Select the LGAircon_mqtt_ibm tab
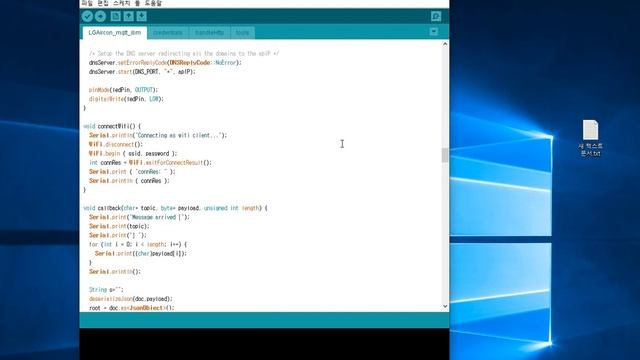640x360 pixels. (x=115, y=33)
